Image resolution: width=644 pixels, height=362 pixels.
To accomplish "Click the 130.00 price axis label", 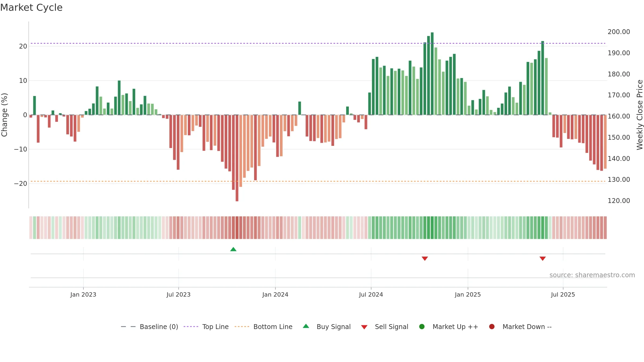I will click(x=619, y=179).
